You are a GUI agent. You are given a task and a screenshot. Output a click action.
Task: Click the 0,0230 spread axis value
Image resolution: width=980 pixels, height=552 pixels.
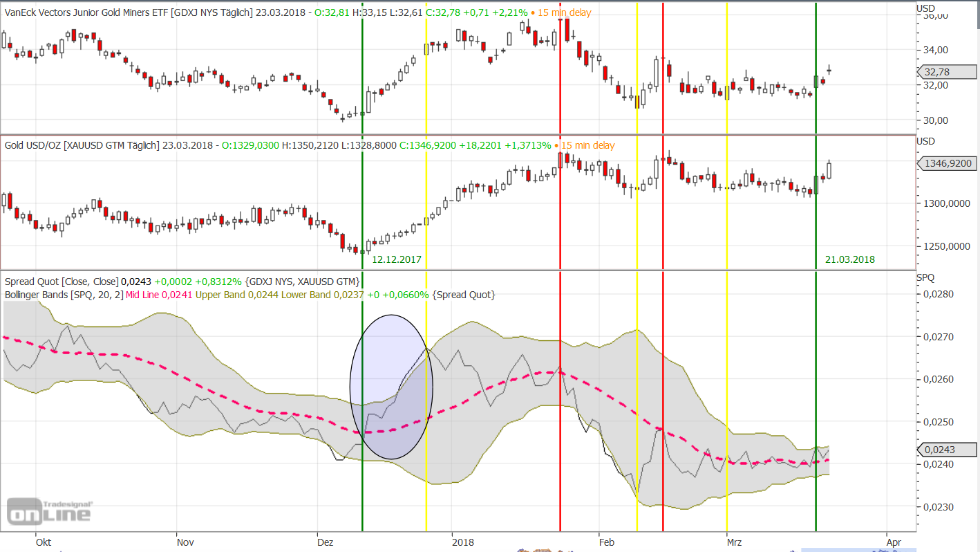(939, 507)
